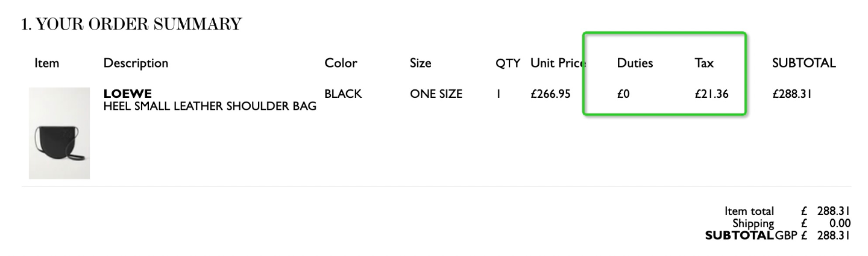Image resolution: width=868 pixels, height=256 pixels.
Task: Click the Item column header
Action: coord(47,63)
